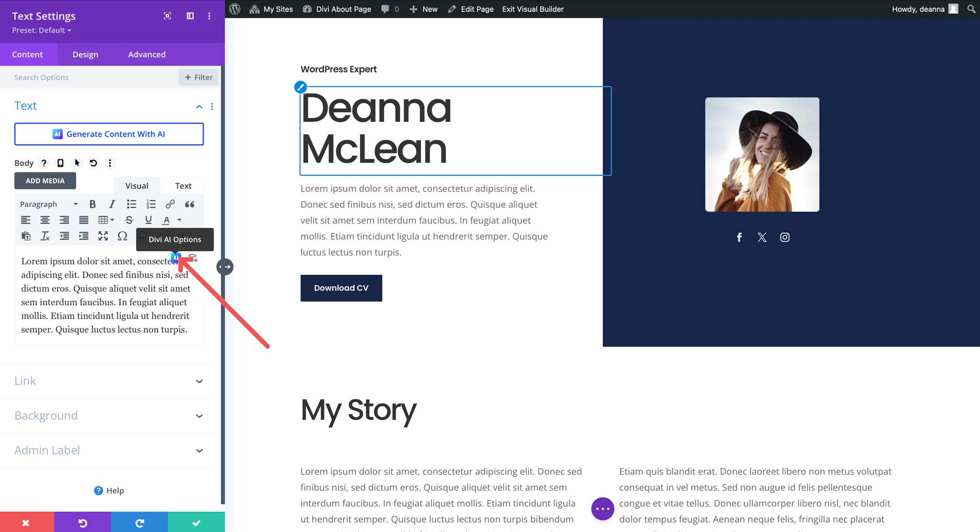Click the Facebook social icon

point(739,237)
